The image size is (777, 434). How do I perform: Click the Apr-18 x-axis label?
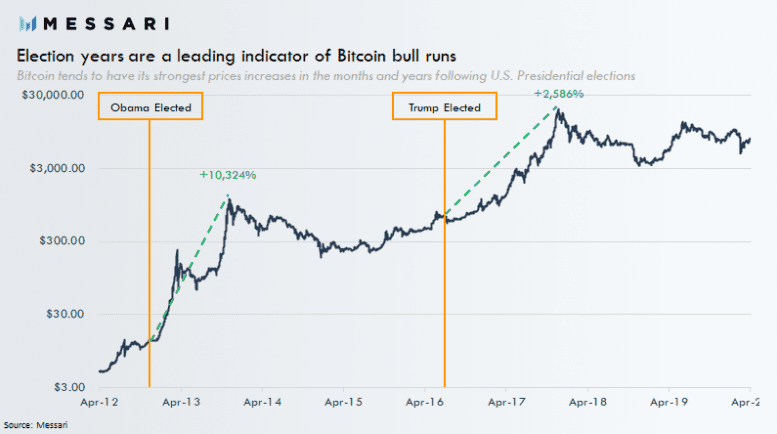pyautogui.click(x=588, y=402)
